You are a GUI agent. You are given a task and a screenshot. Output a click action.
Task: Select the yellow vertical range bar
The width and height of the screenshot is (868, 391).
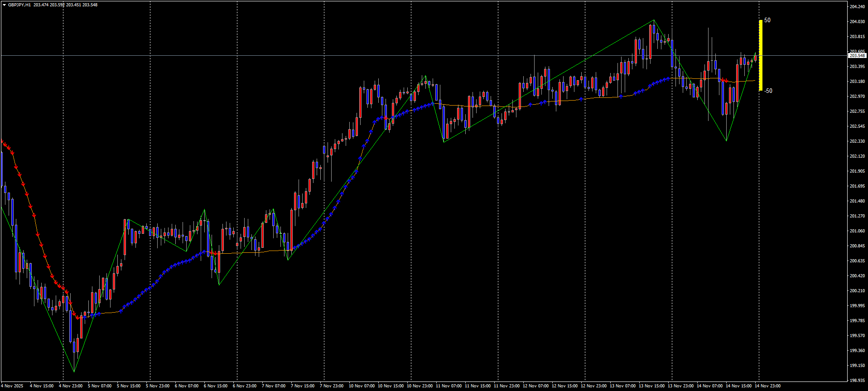pyautogui.click(x=761, y=55)
